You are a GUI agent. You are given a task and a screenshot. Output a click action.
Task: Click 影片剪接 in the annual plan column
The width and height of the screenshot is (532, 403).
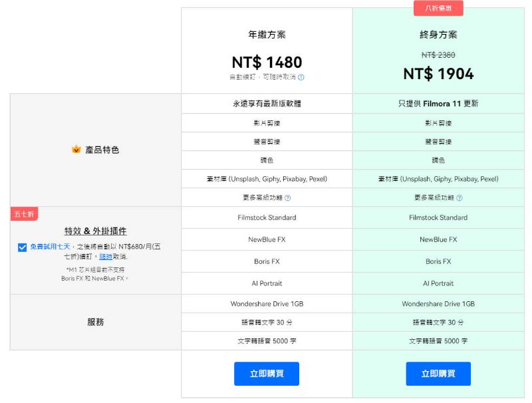(x=267, y=123)
